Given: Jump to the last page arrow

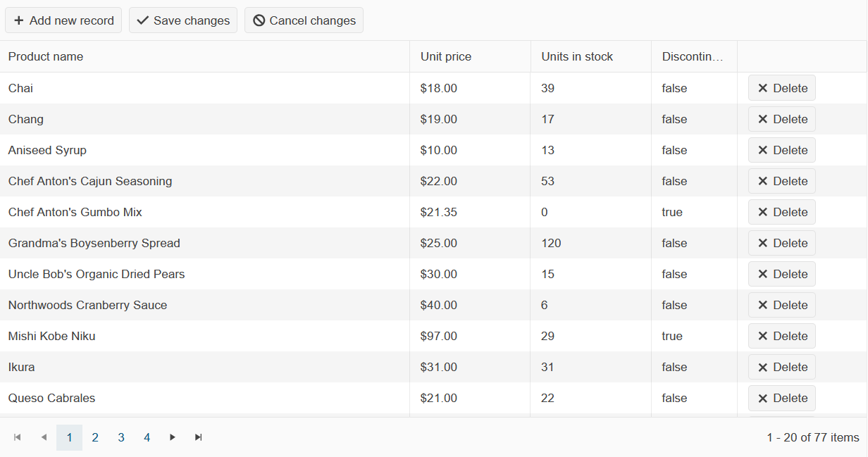Looking at the screenshot, I should point(199,437).
